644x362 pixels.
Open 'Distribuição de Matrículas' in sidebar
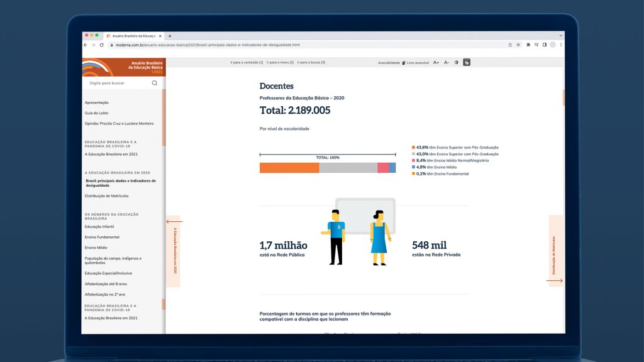click(x=106, y=196)
